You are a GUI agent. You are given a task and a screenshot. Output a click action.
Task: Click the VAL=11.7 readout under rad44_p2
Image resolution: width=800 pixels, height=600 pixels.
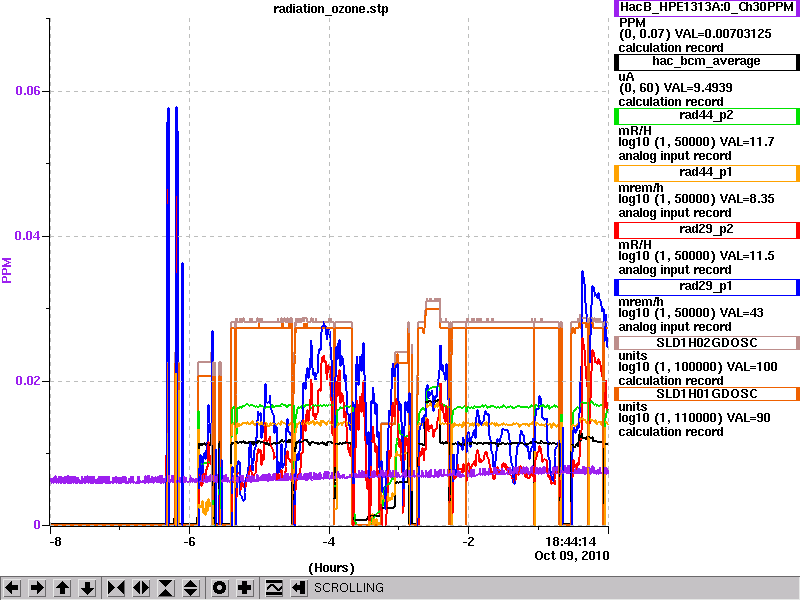pyautogui.click(x=747, y=142)
